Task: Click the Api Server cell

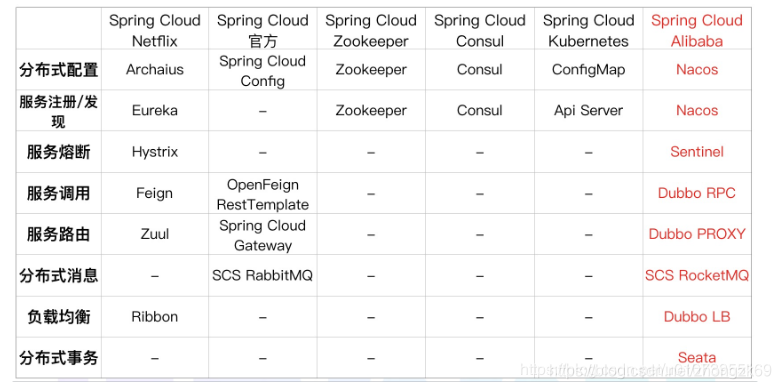Action: click(588, 110)
